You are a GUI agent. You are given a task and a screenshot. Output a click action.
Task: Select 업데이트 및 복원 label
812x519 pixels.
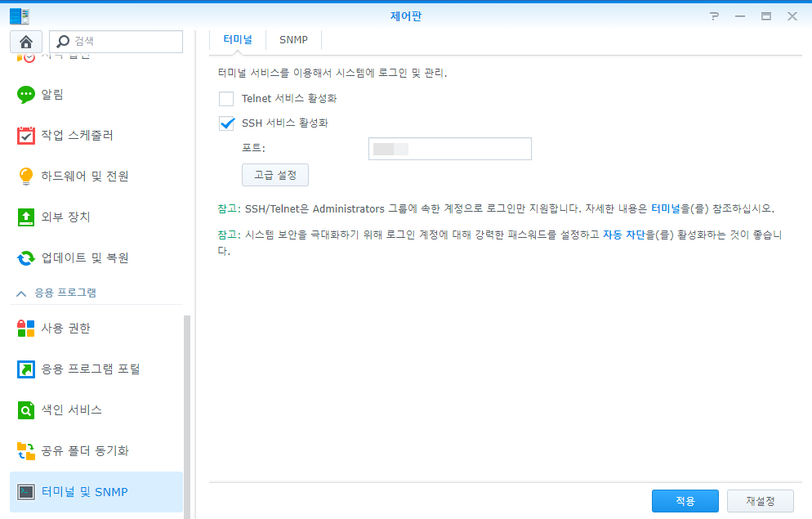pos(85,258)
